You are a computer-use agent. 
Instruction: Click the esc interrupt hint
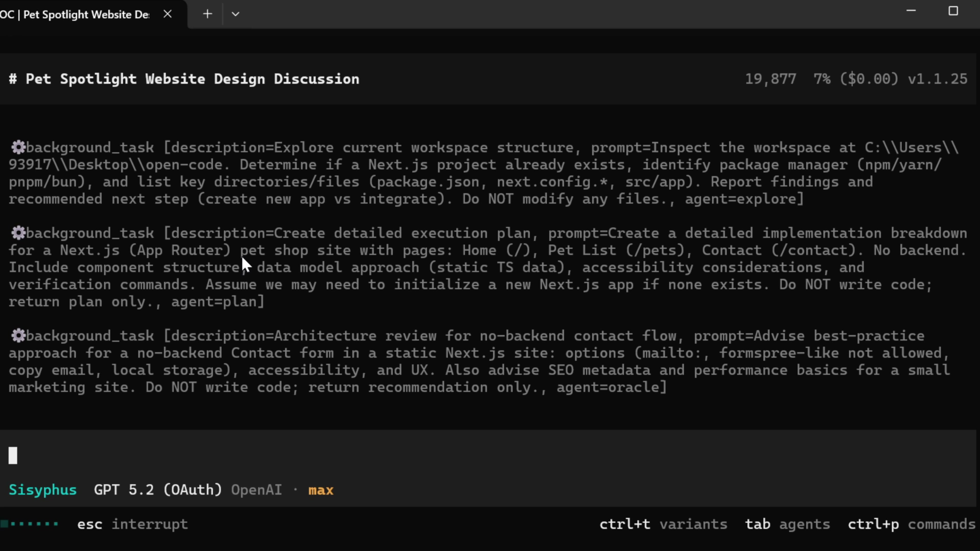pyautogui.click(x=132, y=524)
